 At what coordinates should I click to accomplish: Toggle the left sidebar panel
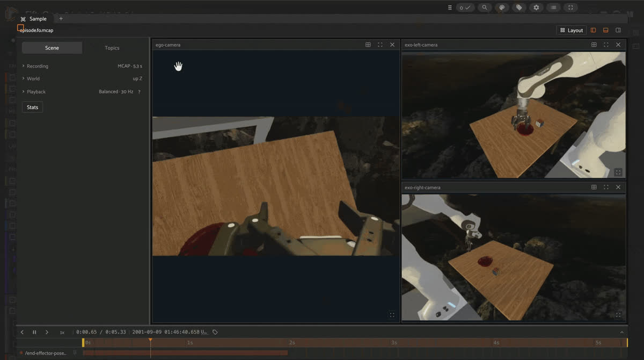[x=594, y=30]
